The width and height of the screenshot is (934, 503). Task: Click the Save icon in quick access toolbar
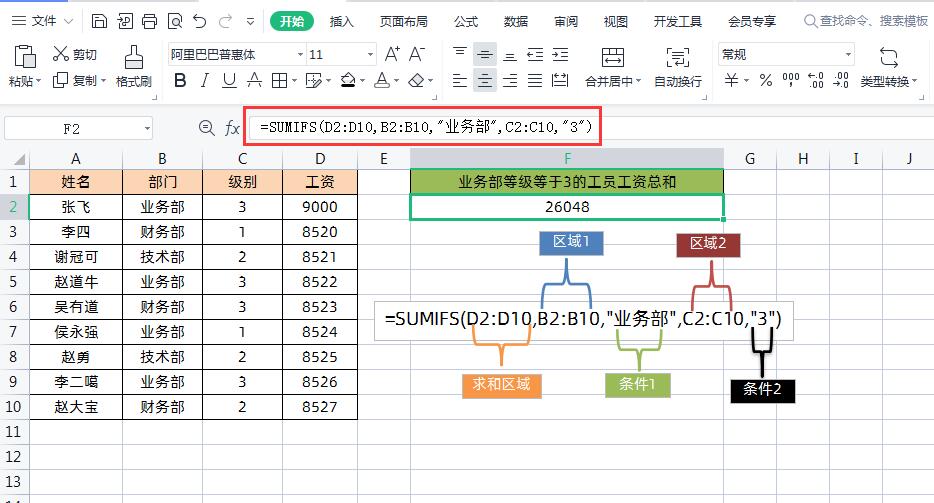point(99,21)
